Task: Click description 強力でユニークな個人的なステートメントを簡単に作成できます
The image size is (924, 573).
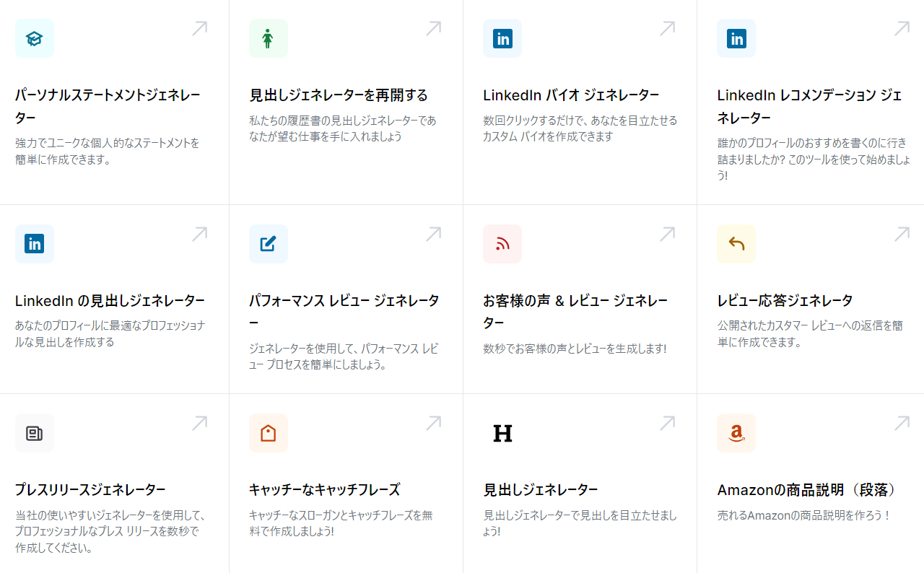Action: (x=108, y=152)
